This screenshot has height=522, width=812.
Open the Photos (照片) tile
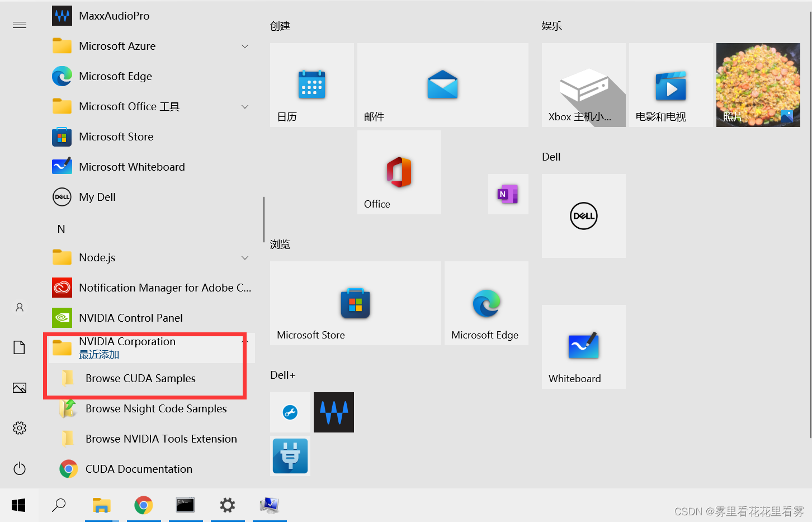click(x=758, y=85)
